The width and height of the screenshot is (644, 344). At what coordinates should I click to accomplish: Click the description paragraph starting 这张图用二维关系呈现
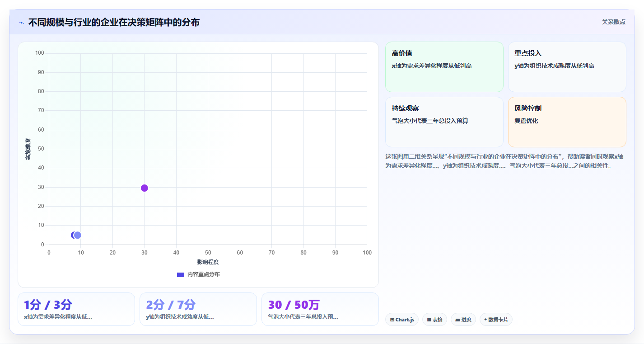(x=504, y=161)
